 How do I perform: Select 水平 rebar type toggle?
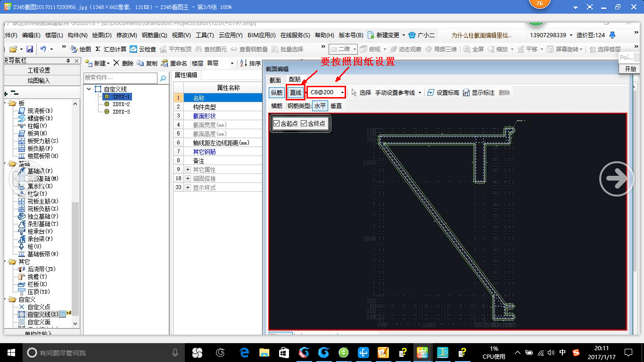320,106
